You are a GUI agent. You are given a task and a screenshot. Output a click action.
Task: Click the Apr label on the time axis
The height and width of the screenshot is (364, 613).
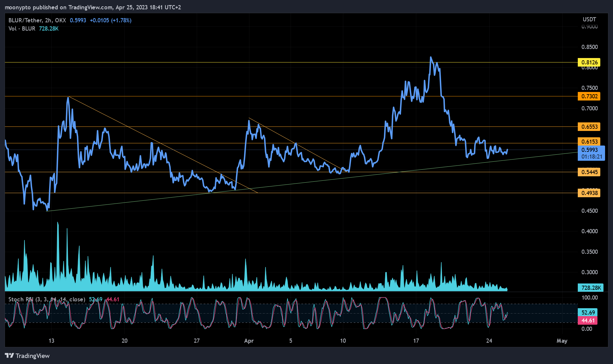point(249,341)
